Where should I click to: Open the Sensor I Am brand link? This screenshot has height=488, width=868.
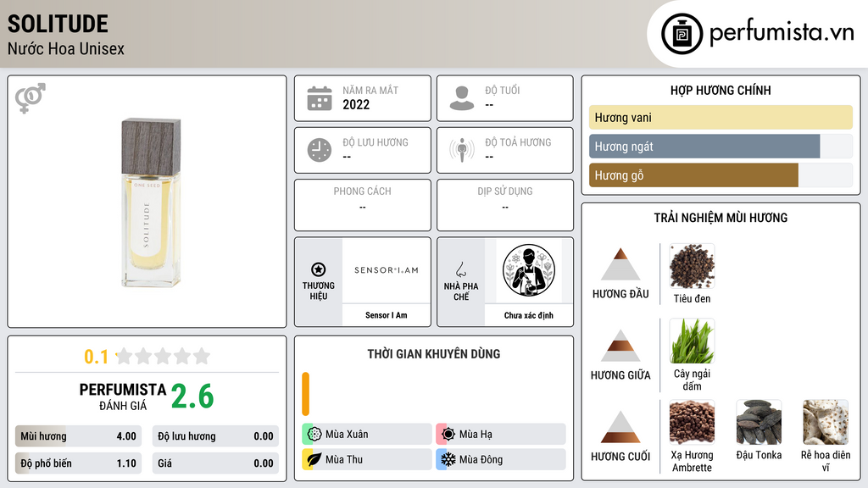[386, 315]
